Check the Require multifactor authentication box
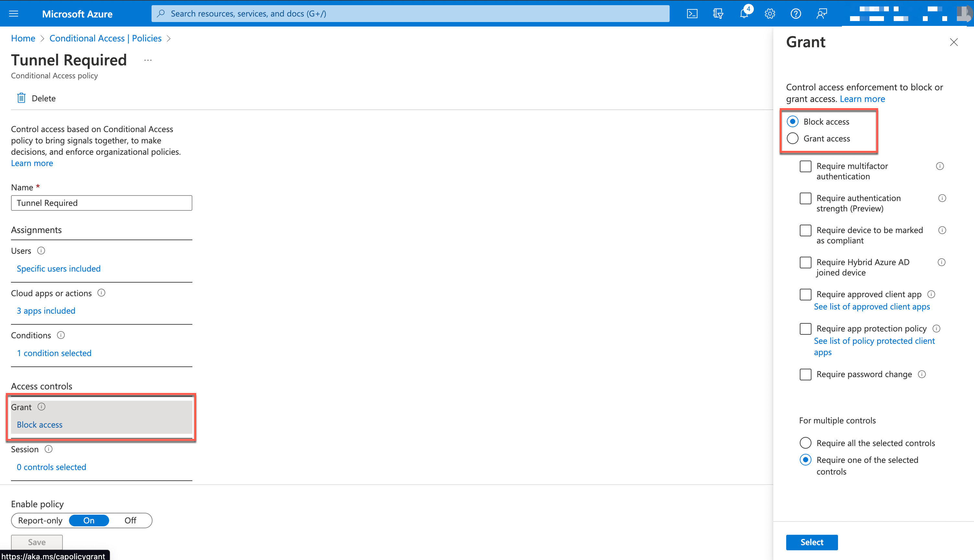This screenshot has height=560, width=974. 805,166
